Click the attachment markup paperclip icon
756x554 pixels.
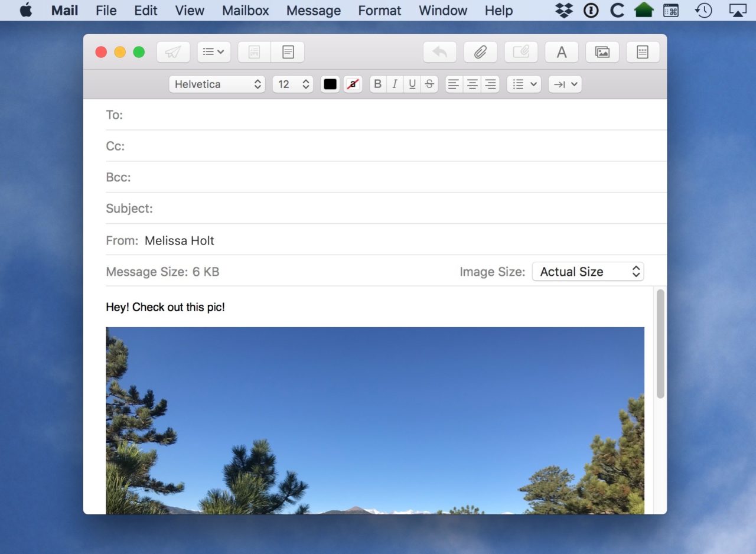point(521,52)
